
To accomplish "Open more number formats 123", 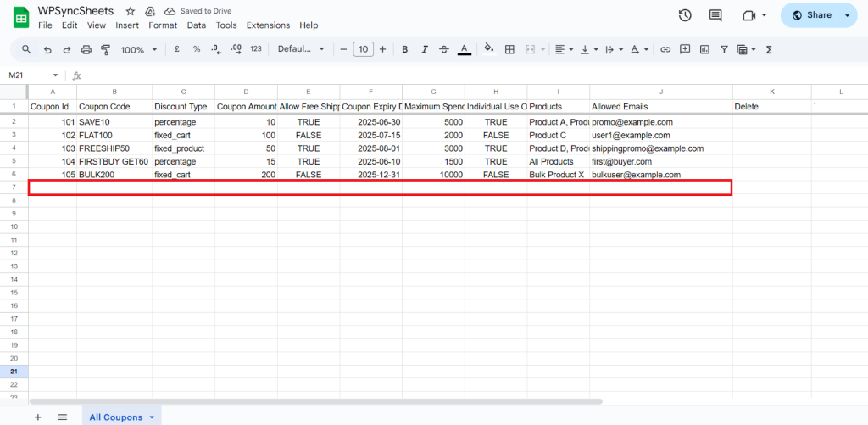I will 256,48.
